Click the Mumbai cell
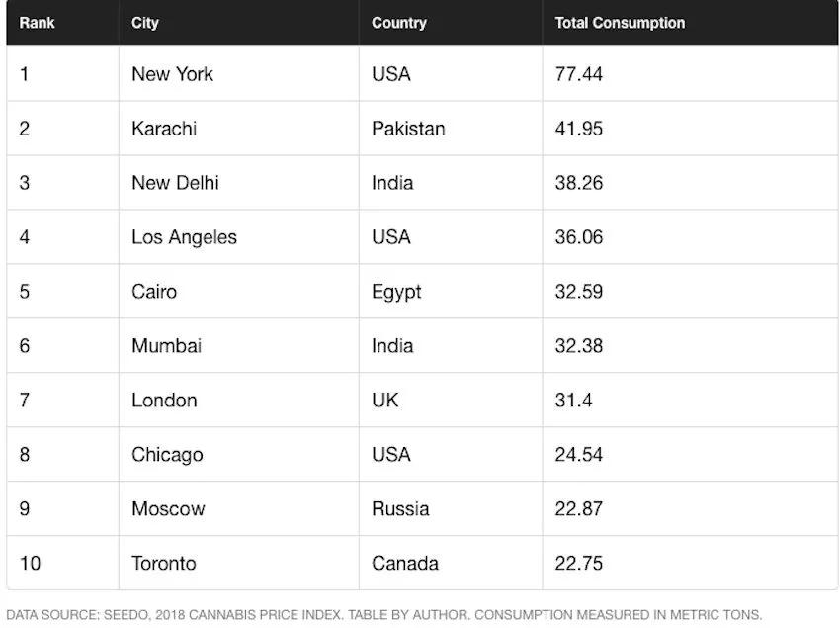The image size is (840, 628). pyautogui.click(x=166, y=346)
